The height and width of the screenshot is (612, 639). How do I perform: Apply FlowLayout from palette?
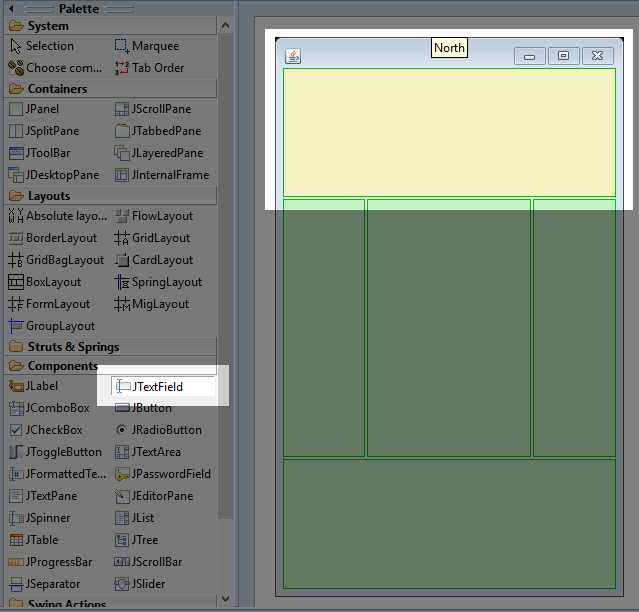pos(154,216)
